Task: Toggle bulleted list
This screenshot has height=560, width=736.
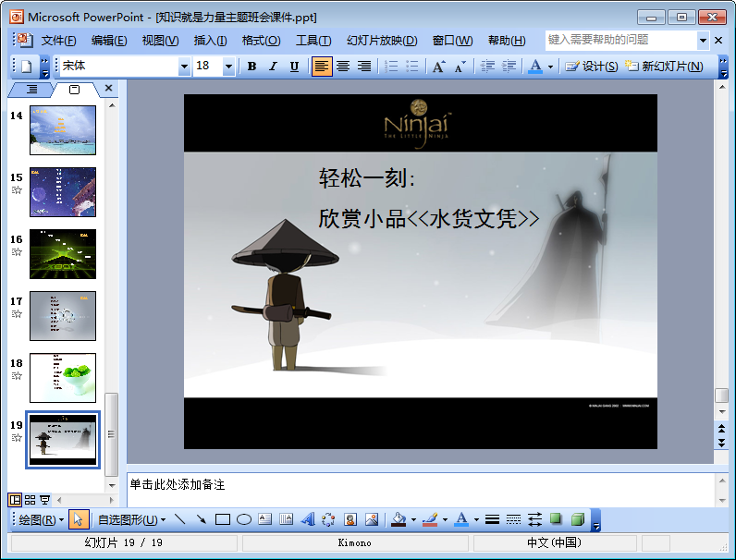Action: click(x=412, y=67)
